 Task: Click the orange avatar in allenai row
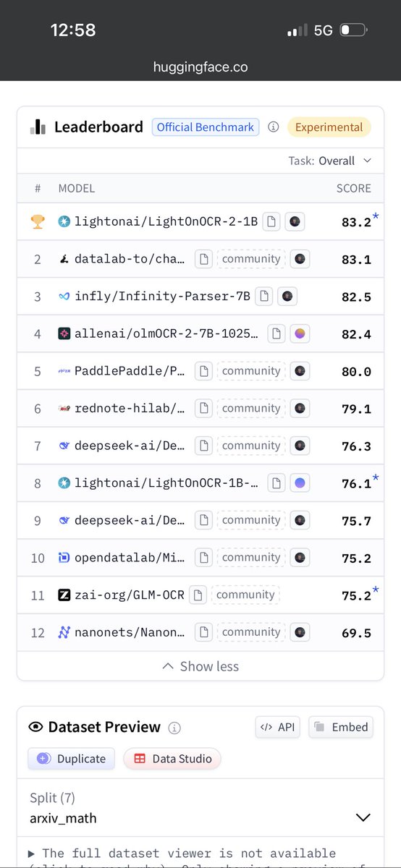coord(300,333)
